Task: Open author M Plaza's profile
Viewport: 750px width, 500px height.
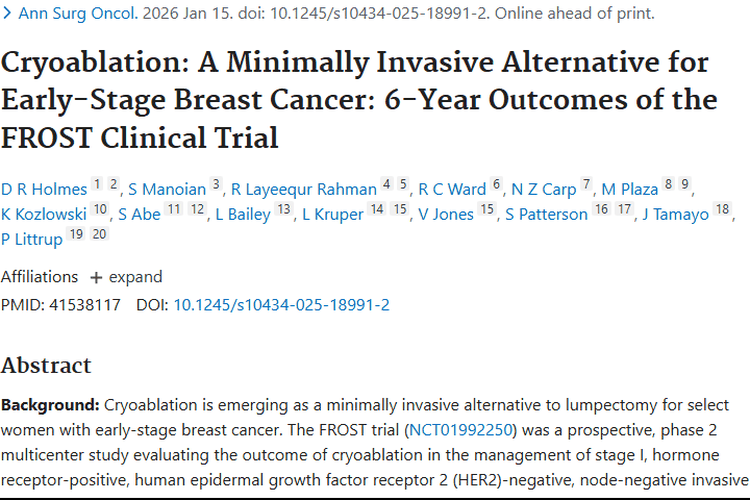Action: pos(630,189)
